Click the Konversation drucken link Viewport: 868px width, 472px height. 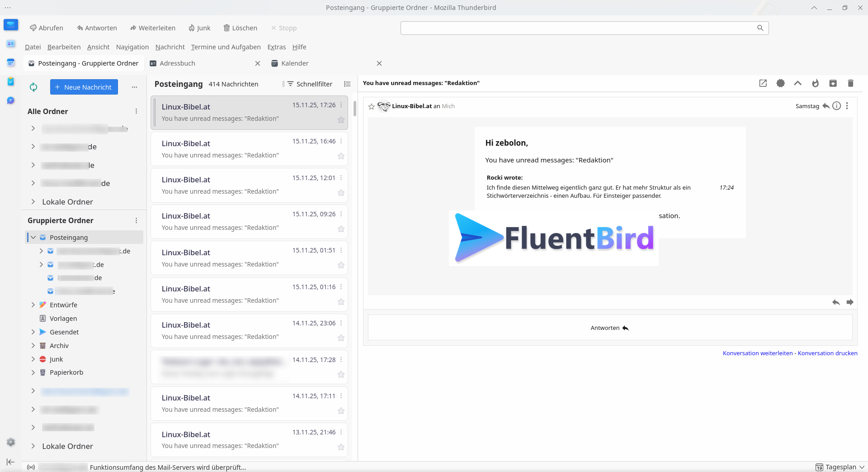827,353
